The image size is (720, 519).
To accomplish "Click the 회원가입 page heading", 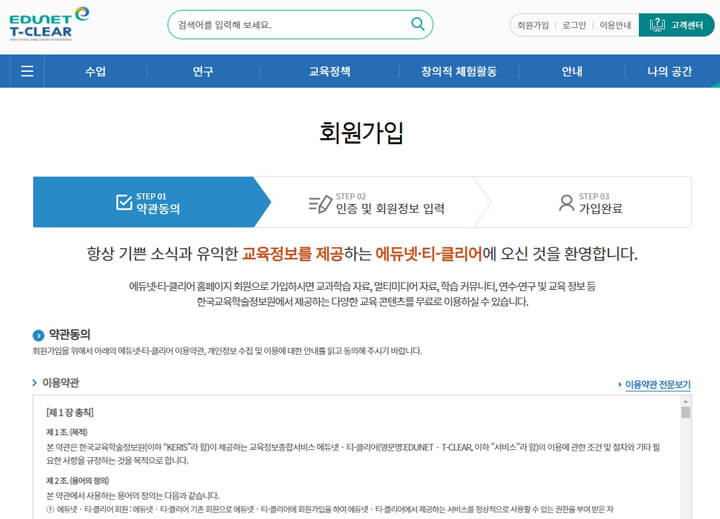I will 361,133.
